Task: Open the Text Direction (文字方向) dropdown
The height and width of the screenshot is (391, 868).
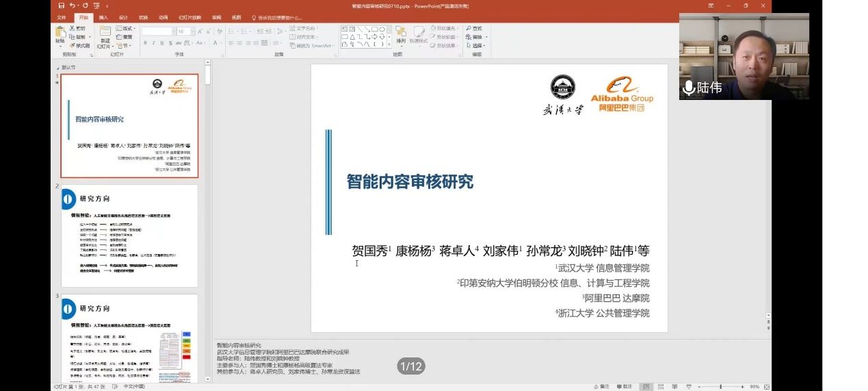Action: [x=303, y=29]
